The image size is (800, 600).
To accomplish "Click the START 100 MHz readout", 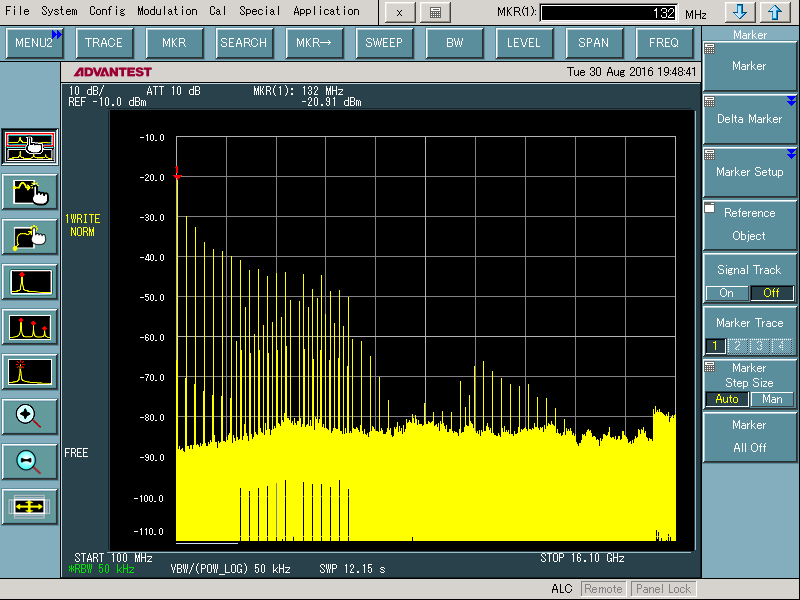I will (x=113, y=558).
